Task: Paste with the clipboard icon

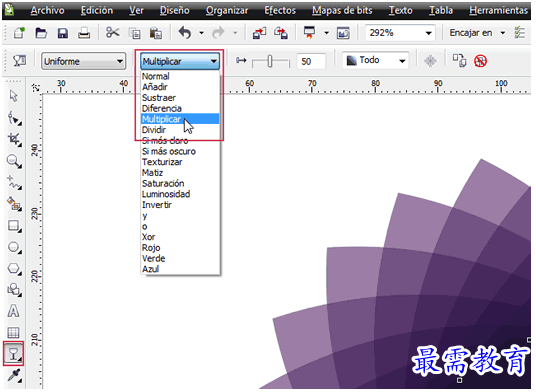Action: [156, 33]
